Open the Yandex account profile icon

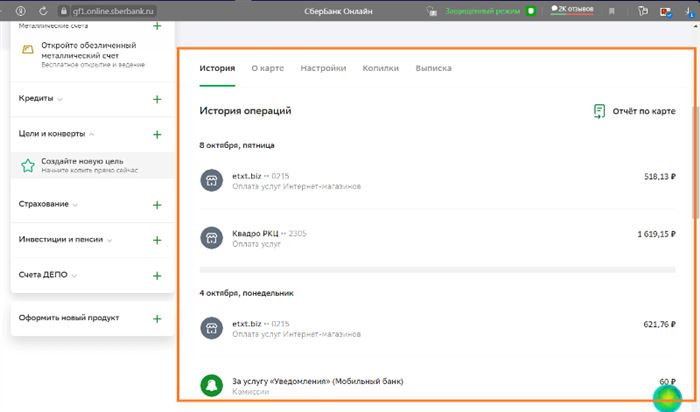coord(21,11)
